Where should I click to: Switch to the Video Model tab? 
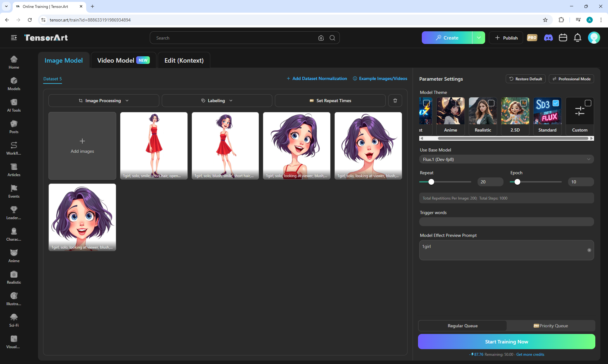(x=123, y=60)
